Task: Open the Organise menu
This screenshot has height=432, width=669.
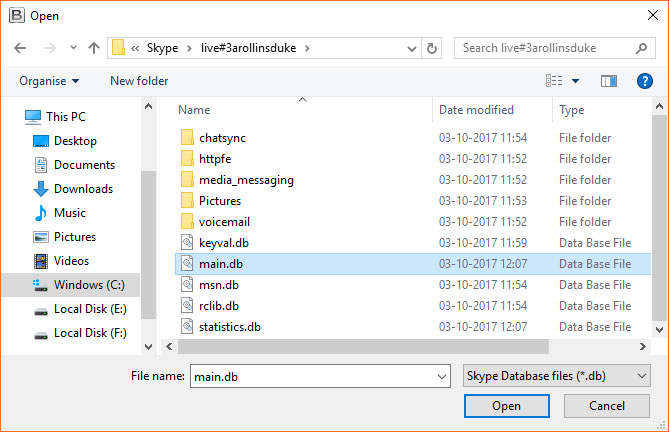Action: point(49,81)
